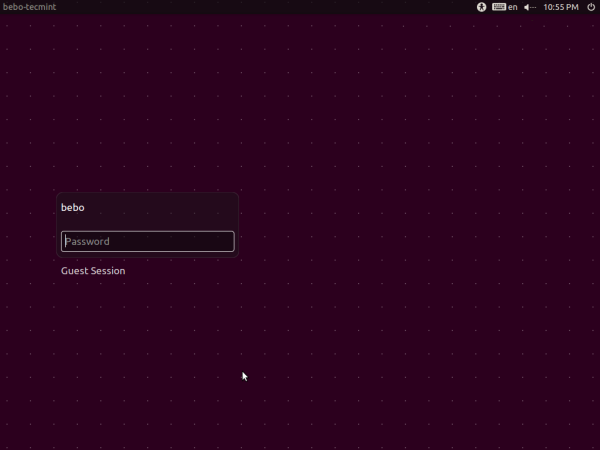Click the speaker icon in panel
This screenshot has height=450, width=600.
(x=530, y=7)
